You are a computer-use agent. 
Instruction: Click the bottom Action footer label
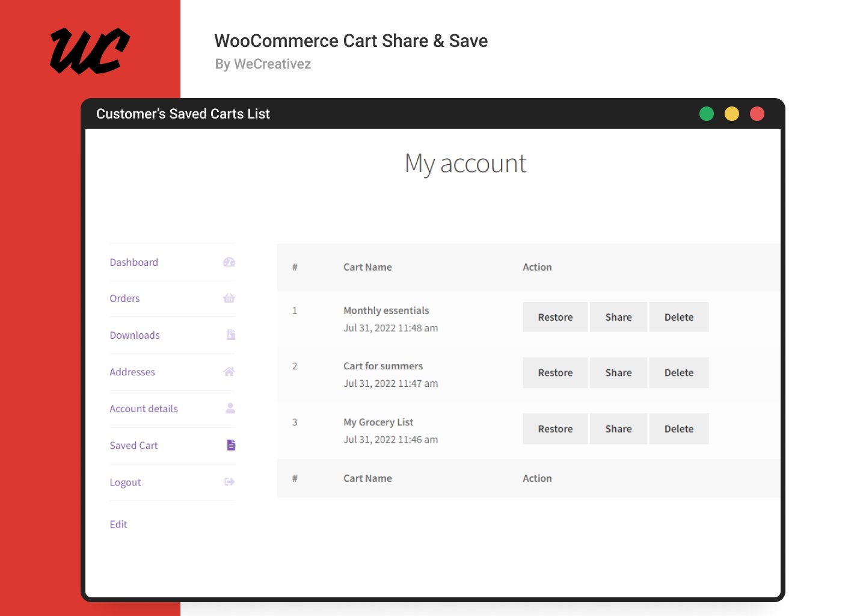[537, 478]
